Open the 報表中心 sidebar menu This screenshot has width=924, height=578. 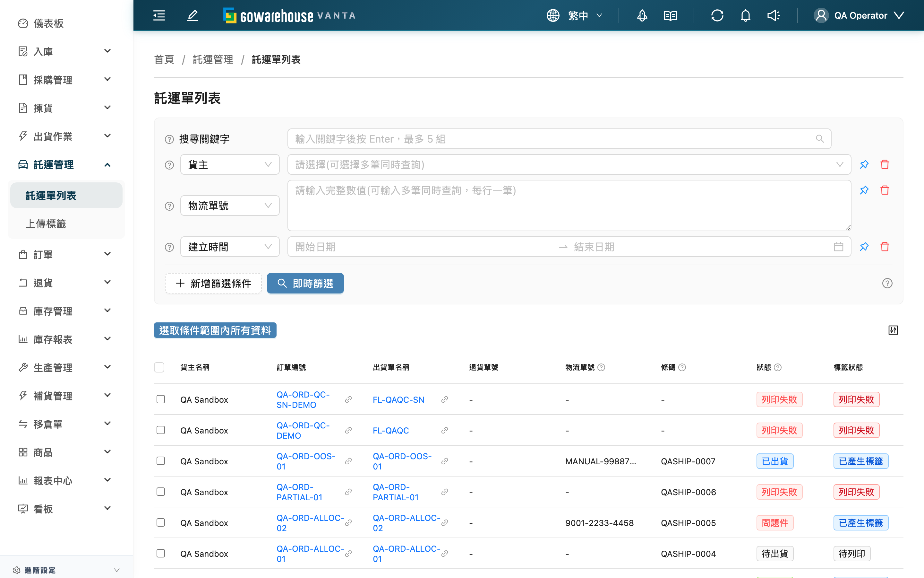point(66,480)
